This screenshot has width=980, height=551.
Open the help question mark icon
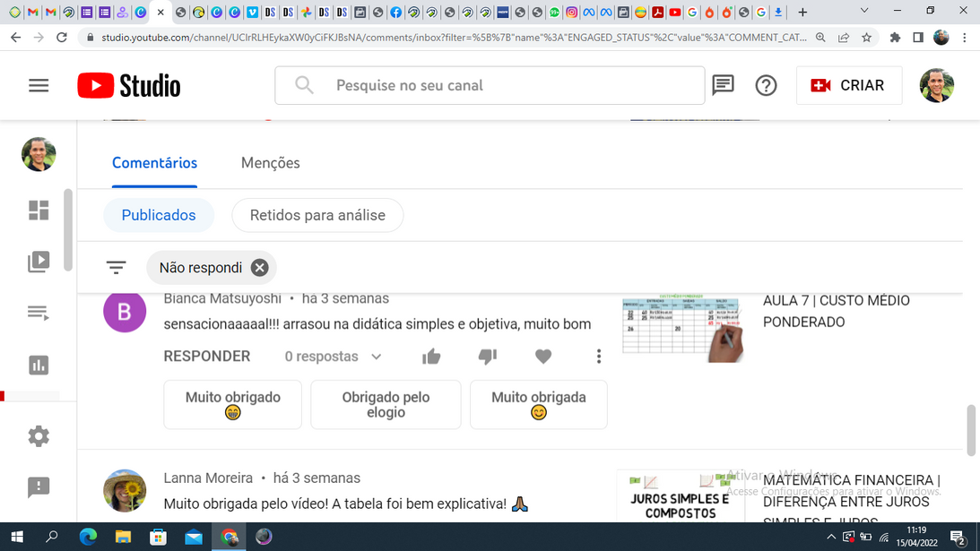point(766,85)
